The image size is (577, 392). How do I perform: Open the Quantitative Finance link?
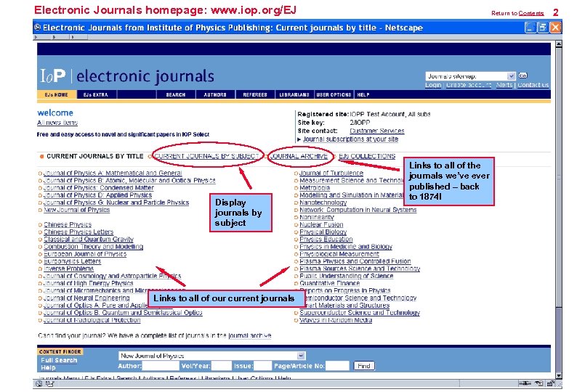[x=329, y=283]
